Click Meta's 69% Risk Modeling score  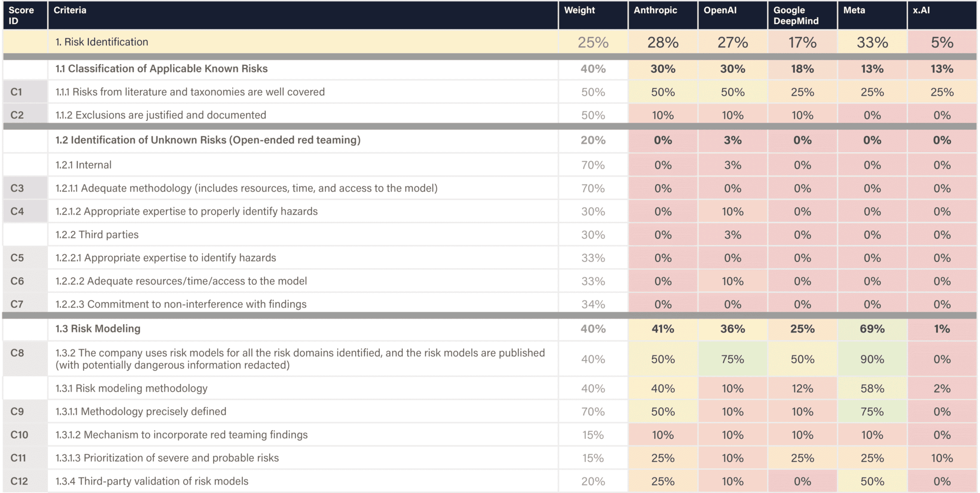(x=872, y=329)
